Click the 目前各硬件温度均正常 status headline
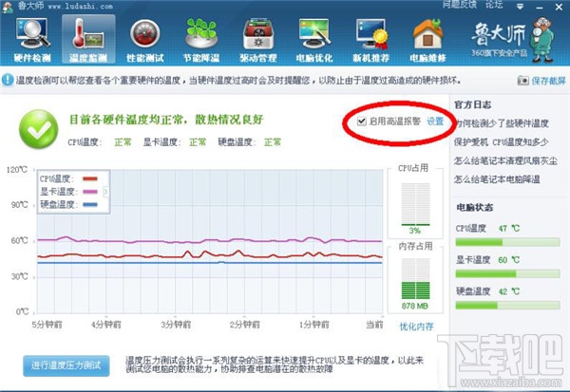The width and height of the screenshot is (570, 392). [x=166, y=120]
